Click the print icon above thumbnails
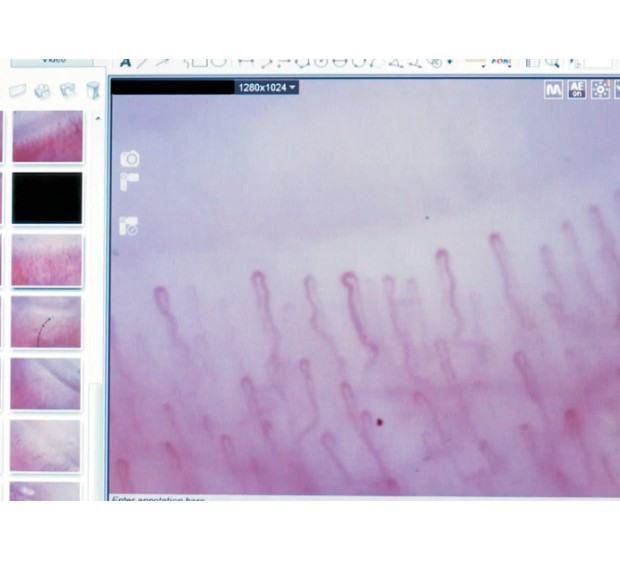 point(42,91)
